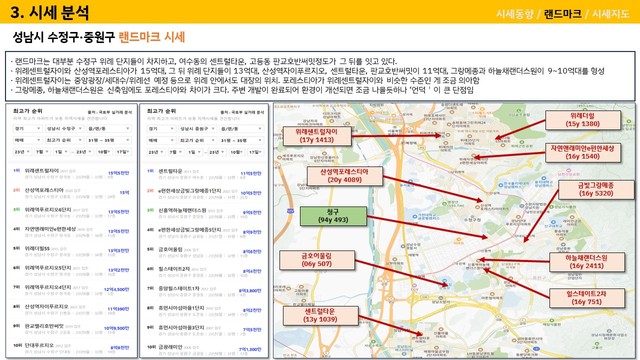Click price 7억1,300만 of 금광래미안
Image resolution: width=640 pixels, height=360 pixels.
[x=250, y=349]
